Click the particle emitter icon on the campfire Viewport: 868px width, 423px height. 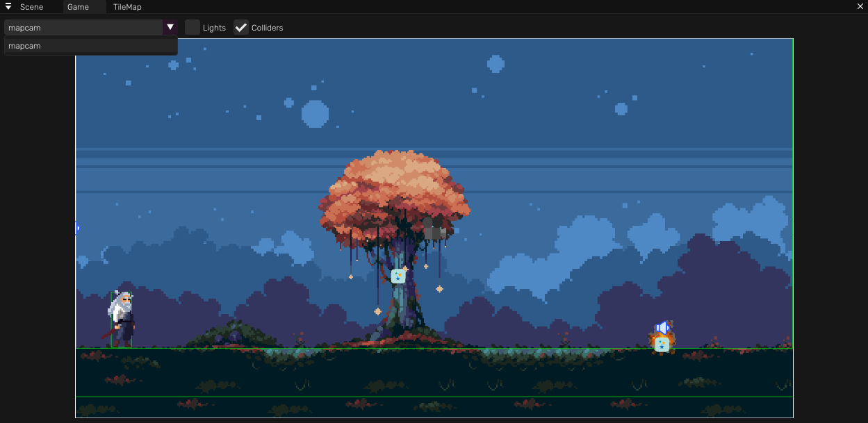tap(662, 345)
